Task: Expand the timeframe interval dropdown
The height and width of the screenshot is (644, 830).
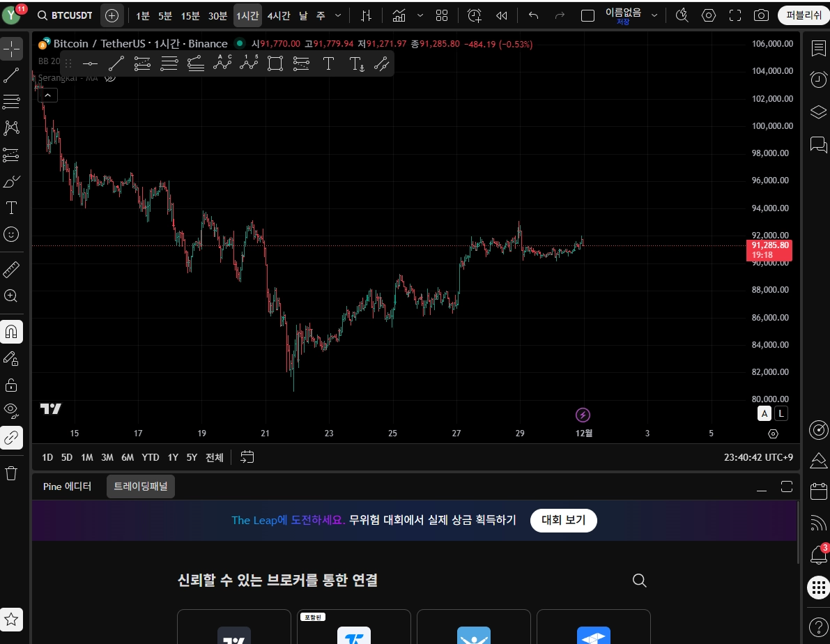Action: point(338,16)
